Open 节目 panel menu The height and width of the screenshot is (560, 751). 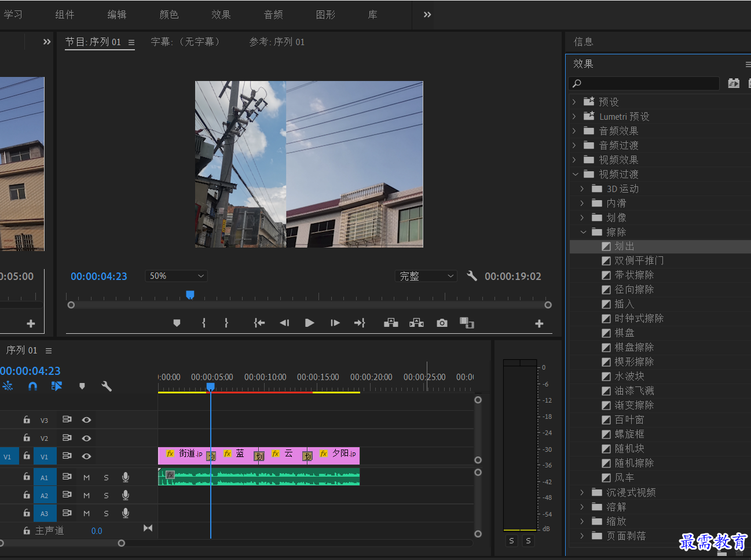pos(131,42)
